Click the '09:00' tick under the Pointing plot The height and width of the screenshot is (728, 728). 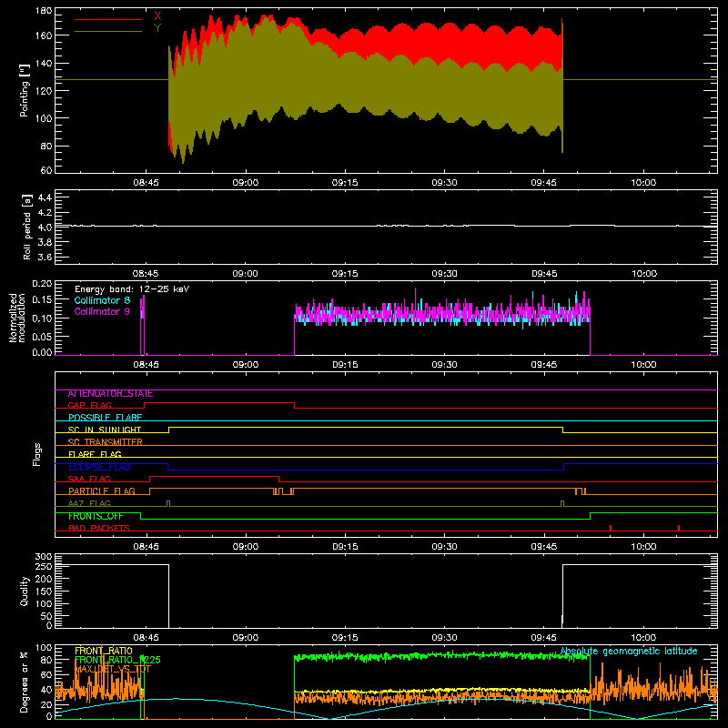(x=245, y=183)
